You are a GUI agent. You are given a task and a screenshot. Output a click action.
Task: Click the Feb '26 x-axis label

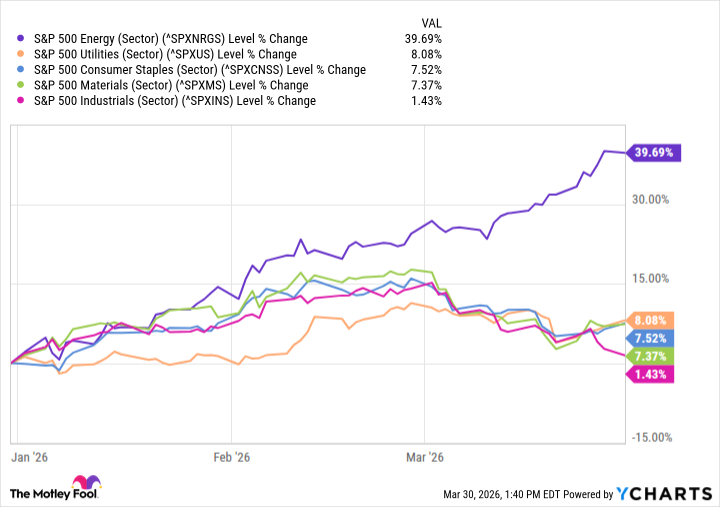pyautogui.click(x=231, y=458)
